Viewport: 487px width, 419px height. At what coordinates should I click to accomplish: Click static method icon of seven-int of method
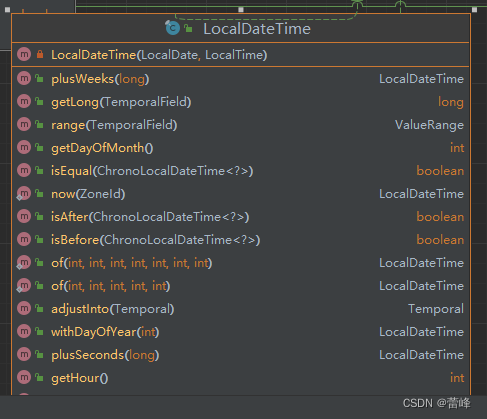[x=23, y=263]
